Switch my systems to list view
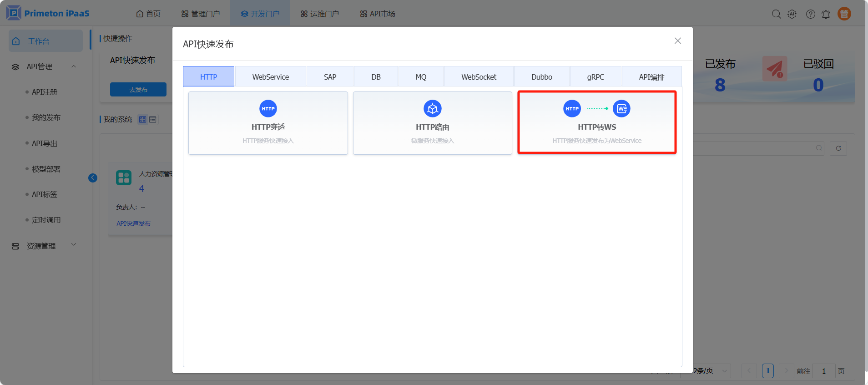Viewport: 868px width, 385px height. [x=153, y=120]
